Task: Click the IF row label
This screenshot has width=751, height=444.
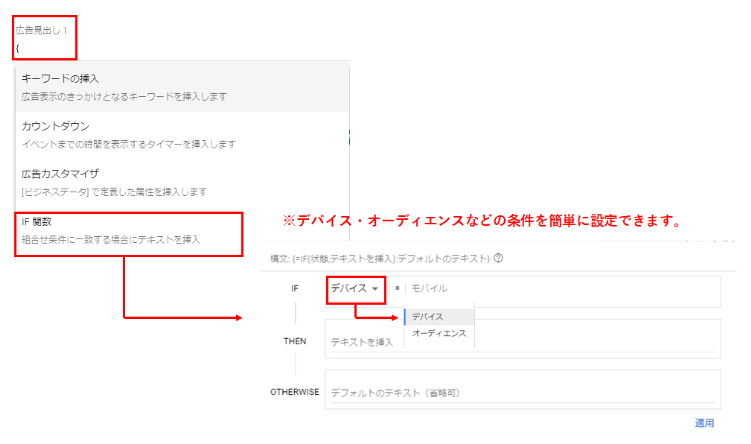Action: 294,289
